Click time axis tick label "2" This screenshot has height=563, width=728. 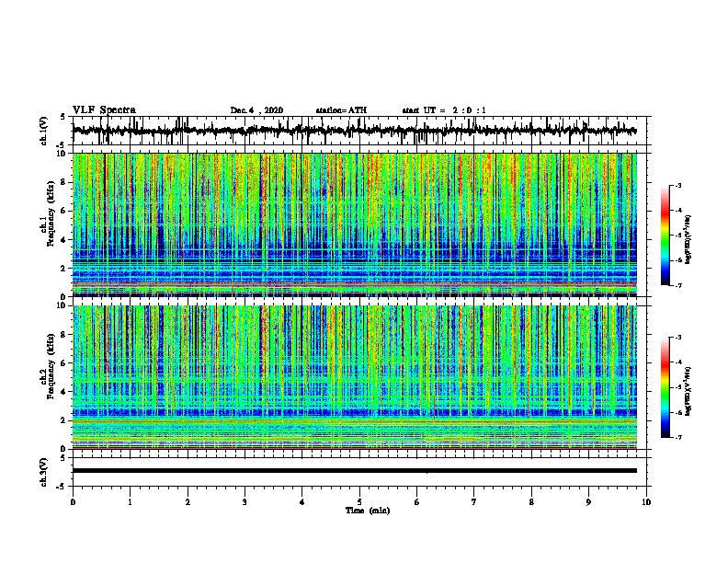(188, 502)
